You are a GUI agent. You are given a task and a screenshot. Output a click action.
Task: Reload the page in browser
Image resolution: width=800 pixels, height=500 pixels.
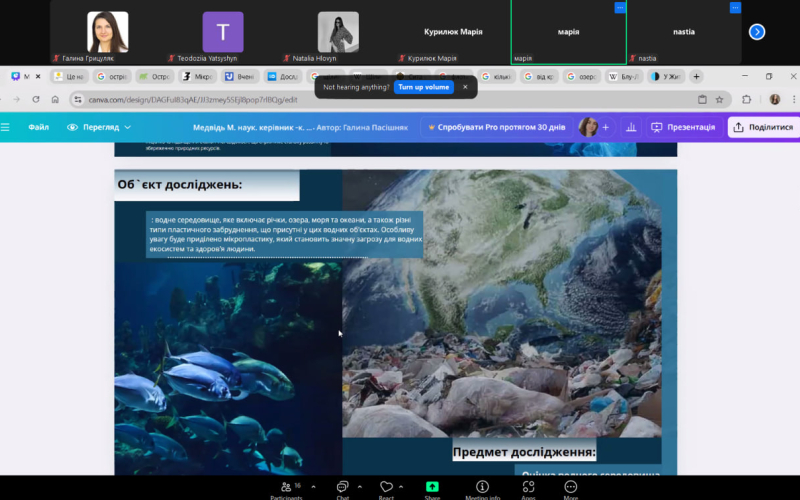(36, 99)
